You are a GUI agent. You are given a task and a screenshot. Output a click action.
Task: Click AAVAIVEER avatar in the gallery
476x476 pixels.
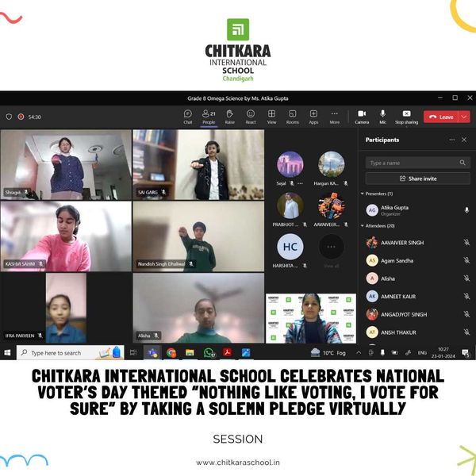coord(331,205)
